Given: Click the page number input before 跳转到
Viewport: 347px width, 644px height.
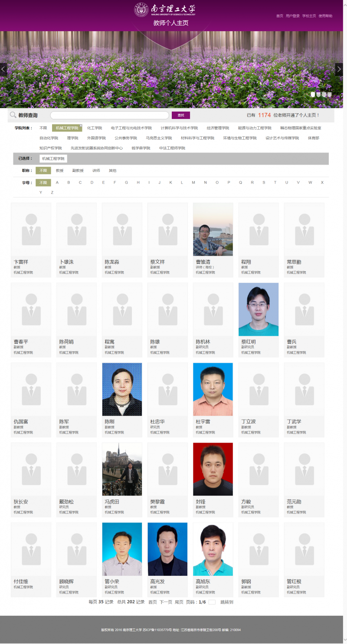Looking at the screenshot, I should point(211,602).
